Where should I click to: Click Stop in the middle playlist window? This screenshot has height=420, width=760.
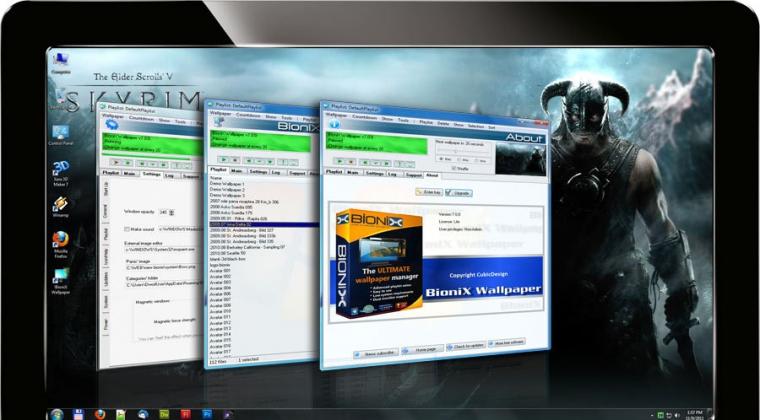click(x=235, y=160)
